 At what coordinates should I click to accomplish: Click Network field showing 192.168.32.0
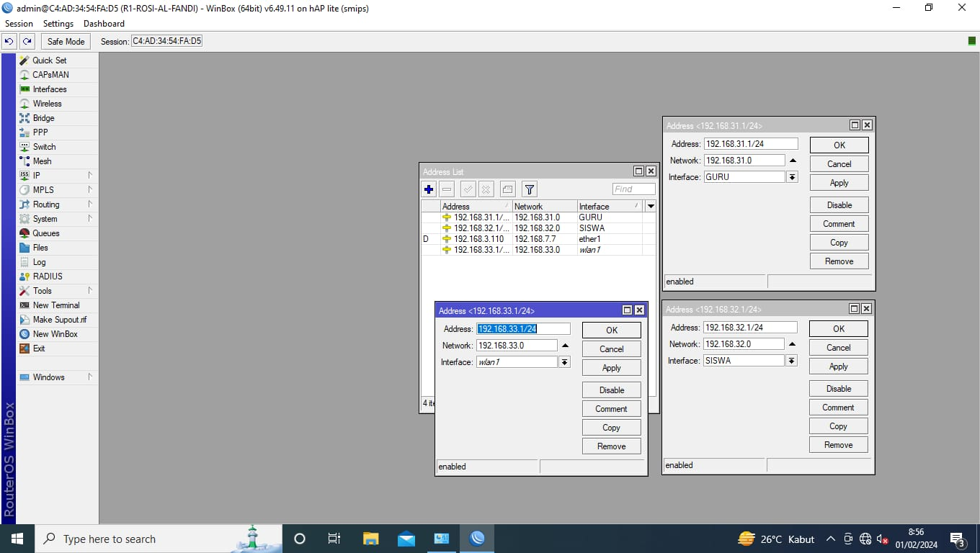(x=744, y=343)
